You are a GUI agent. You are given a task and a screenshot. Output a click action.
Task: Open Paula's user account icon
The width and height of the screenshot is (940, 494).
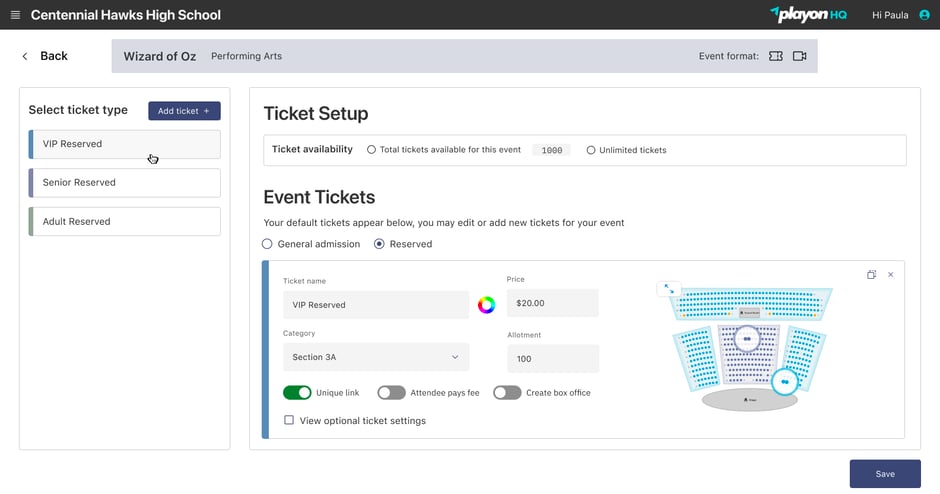click(924, 15)
